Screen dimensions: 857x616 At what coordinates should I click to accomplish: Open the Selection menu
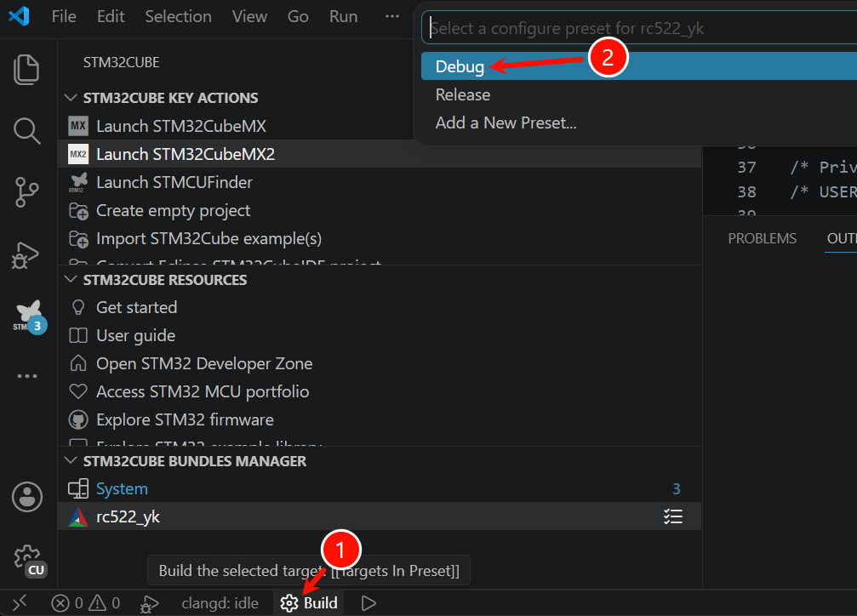pyautogui.click(x=178, y=16)
